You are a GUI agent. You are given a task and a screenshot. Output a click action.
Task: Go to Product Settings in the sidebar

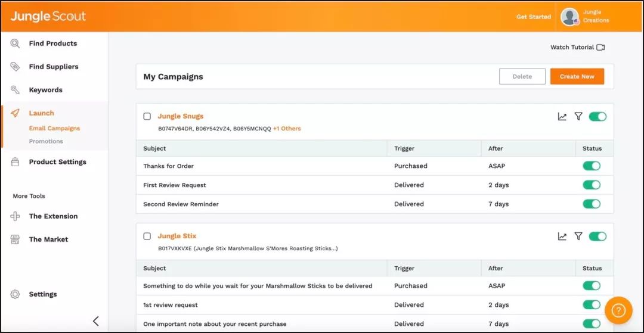coord(57,162)
